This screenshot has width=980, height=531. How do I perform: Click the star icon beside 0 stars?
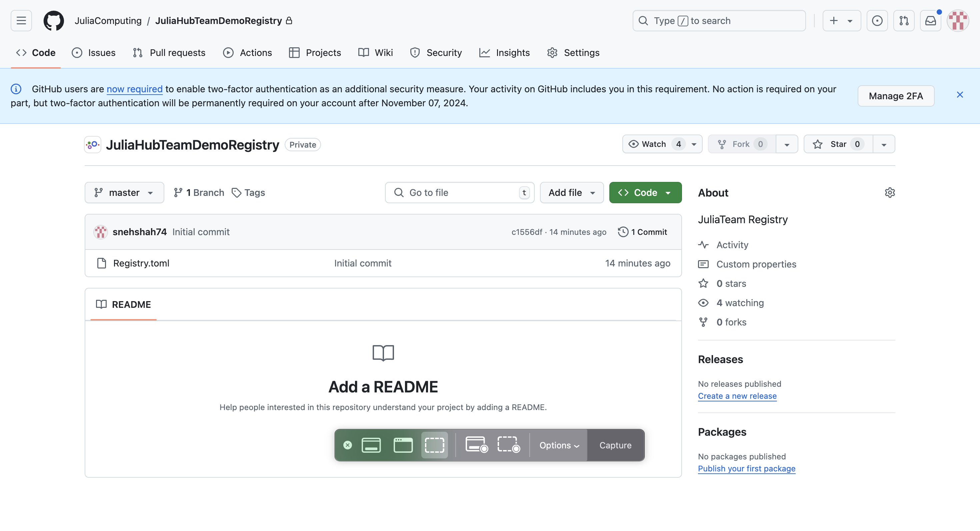(703, 283)
